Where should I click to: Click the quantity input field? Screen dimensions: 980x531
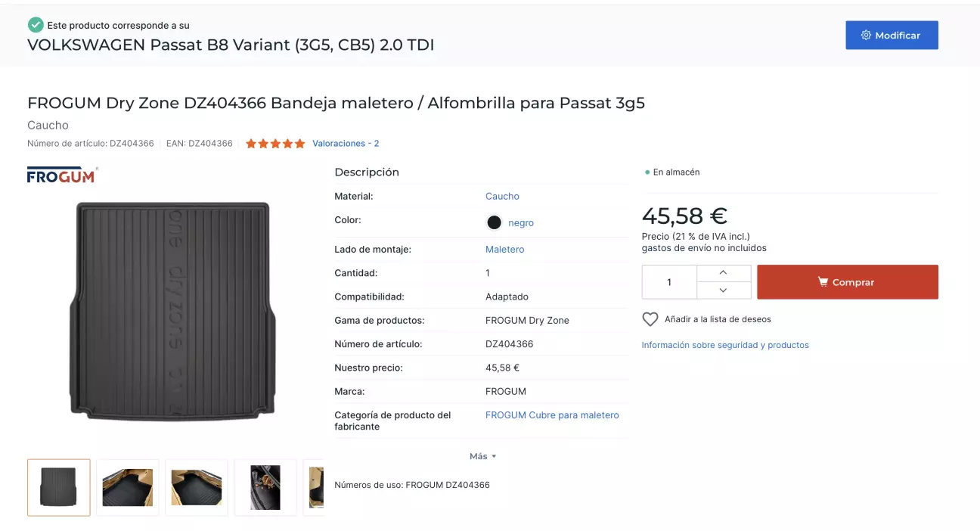[669, 282]
